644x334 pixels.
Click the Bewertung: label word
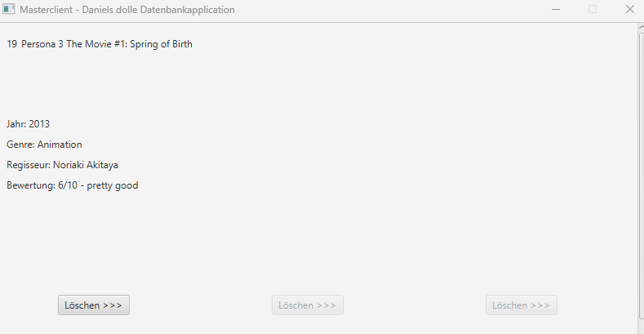pyautogui.click(x=31, y=185)
